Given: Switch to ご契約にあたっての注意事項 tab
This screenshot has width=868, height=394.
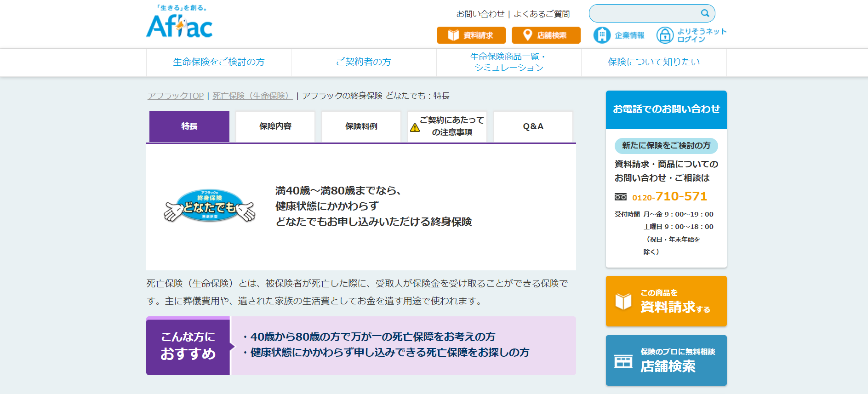Looking at the screenshot, I should point(447,126).
